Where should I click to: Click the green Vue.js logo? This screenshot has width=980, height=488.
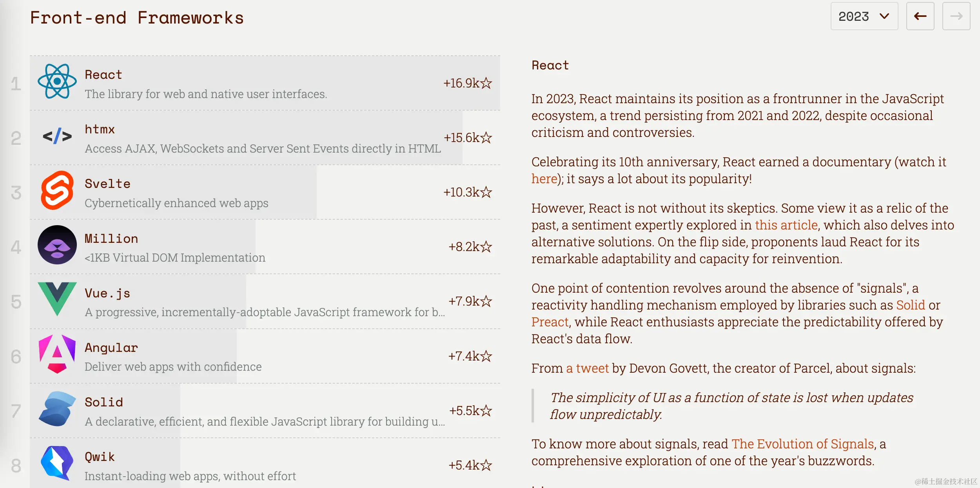click(x=57, y=299)
